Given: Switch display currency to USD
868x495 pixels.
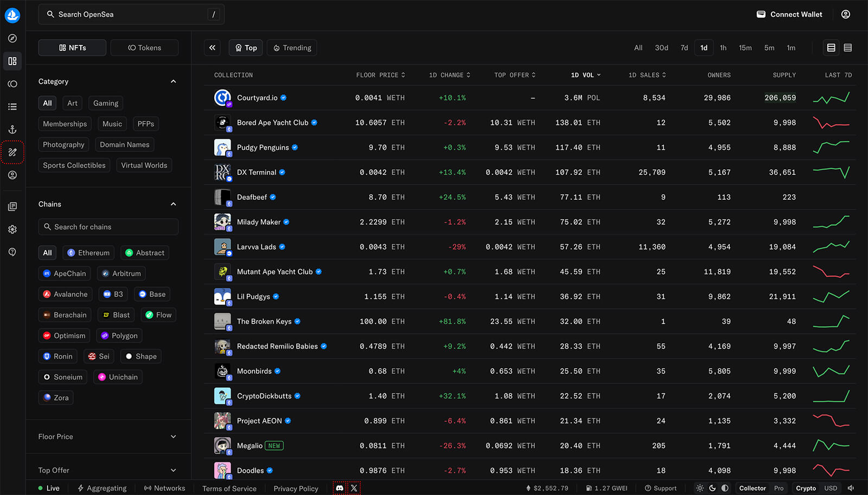Looking at the screenshot, I should (831, 488).
